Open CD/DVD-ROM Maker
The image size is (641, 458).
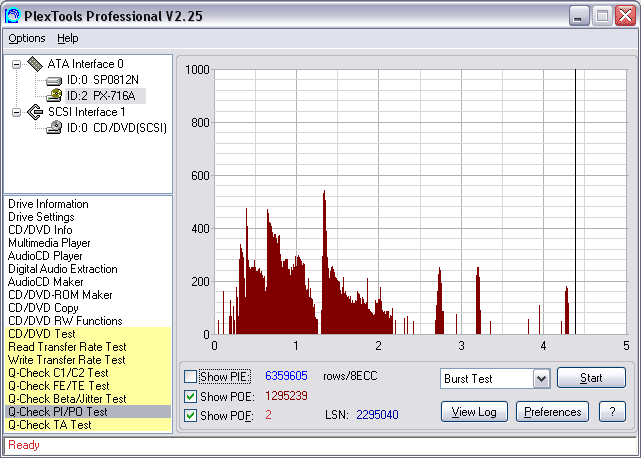point(60,295)
